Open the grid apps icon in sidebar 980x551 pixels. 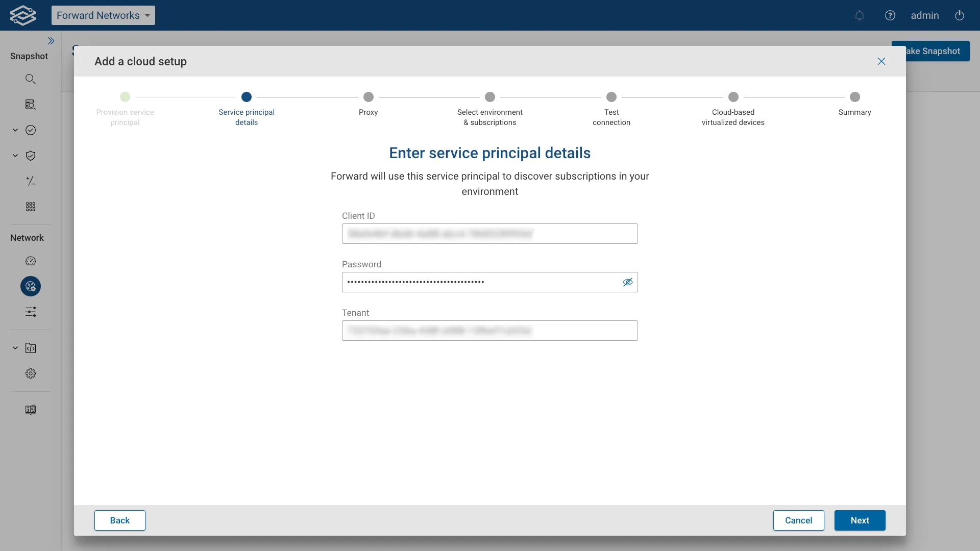tap(31, 207)
